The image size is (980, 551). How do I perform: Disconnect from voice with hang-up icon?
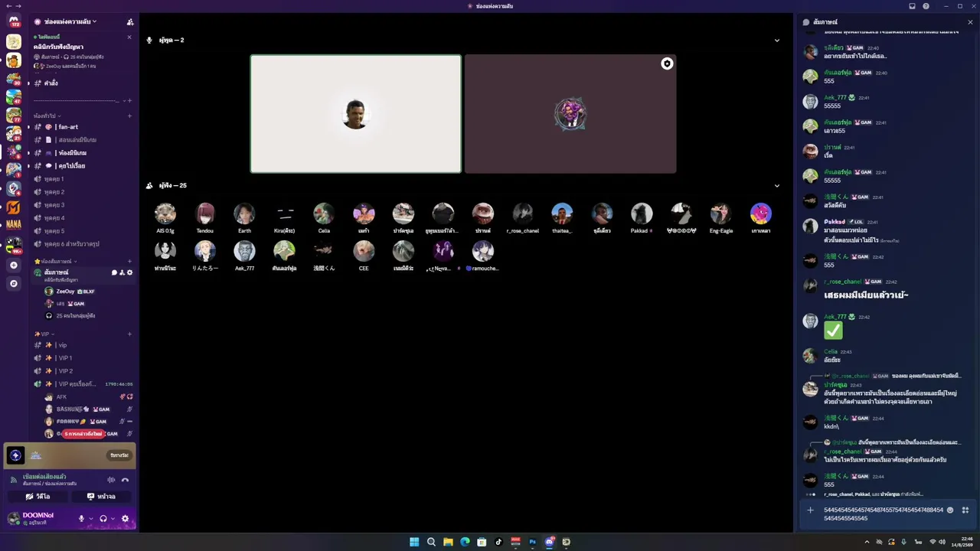[125, 480]
